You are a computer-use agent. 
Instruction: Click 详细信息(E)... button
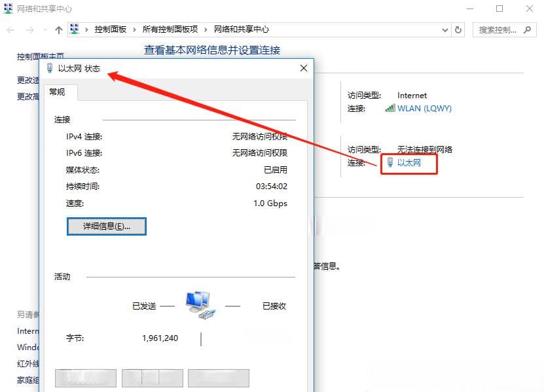coord(107,226)
